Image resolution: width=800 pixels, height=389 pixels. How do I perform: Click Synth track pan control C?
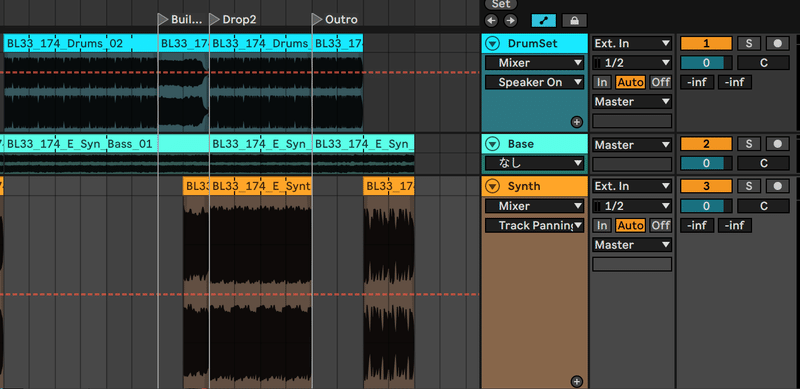click(x=763, y=206)
